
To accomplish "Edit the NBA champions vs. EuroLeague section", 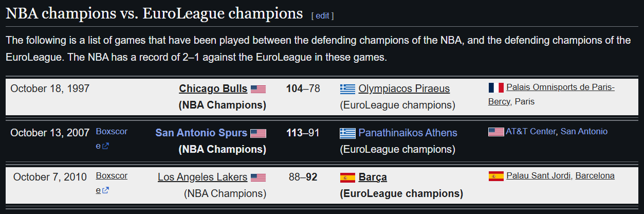I will click(x=322, y=15).
